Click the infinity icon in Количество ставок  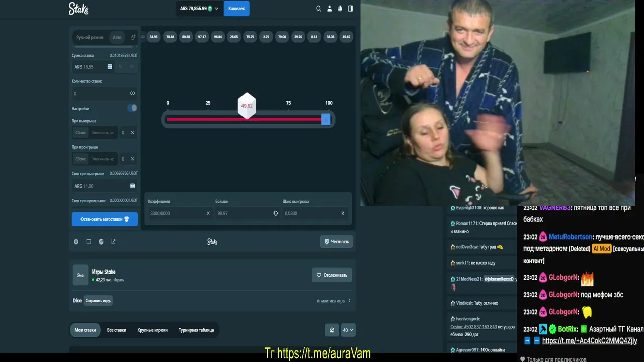[x=133, y=93]
